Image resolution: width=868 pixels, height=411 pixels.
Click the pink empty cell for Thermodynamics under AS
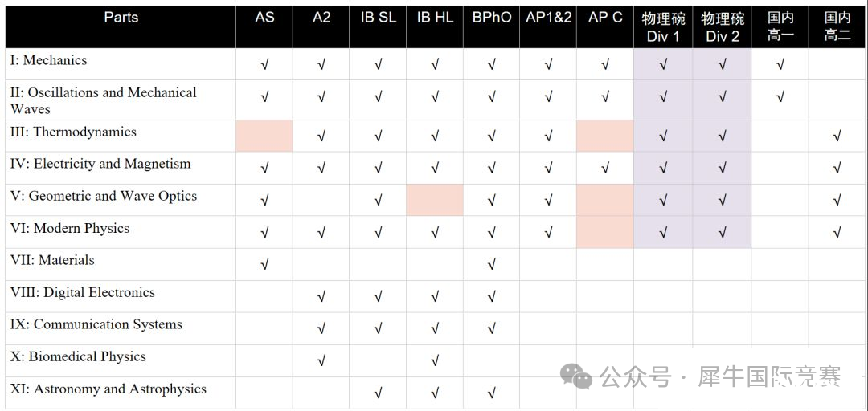tap(264, 136)
